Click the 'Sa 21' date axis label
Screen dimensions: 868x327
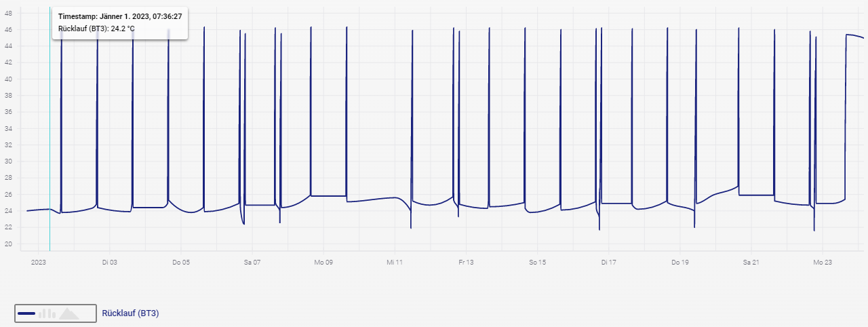751,262
